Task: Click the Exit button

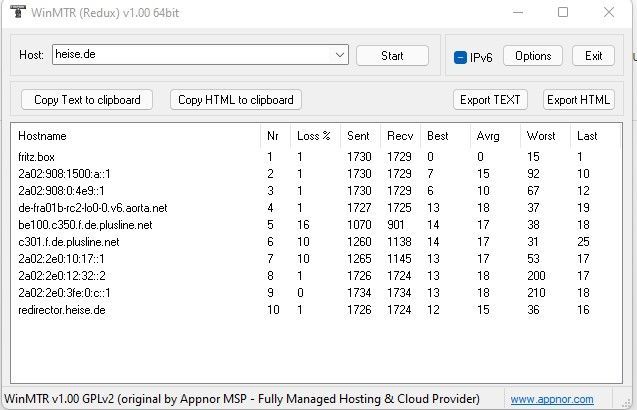Action: 593,56
